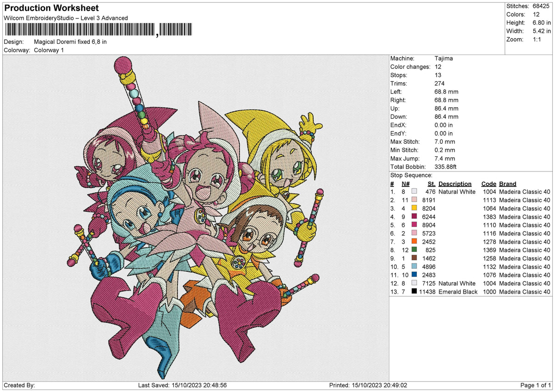
Task: Click the Machine value "Tajima"
Action: pyautogui.click(x=444, y=59)
